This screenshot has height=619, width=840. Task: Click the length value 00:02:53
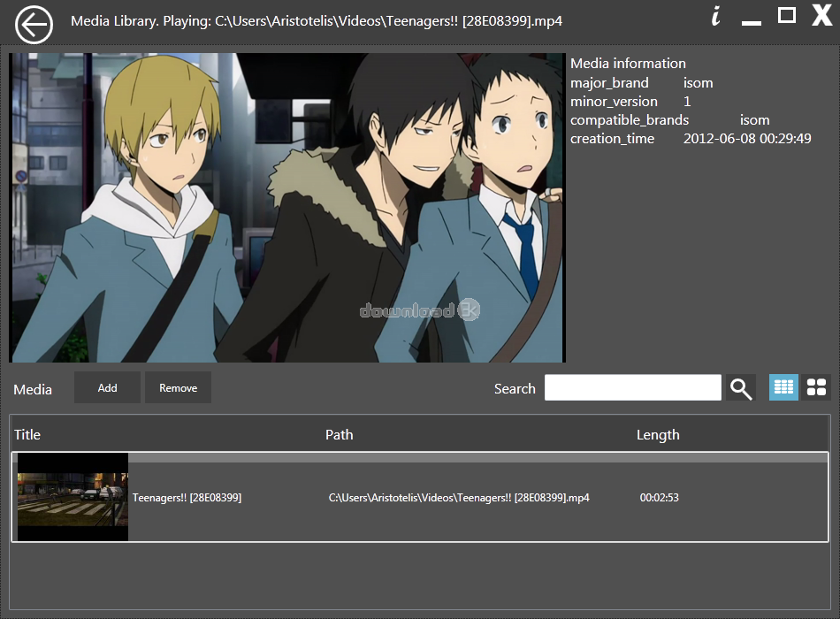coord(660,498)
